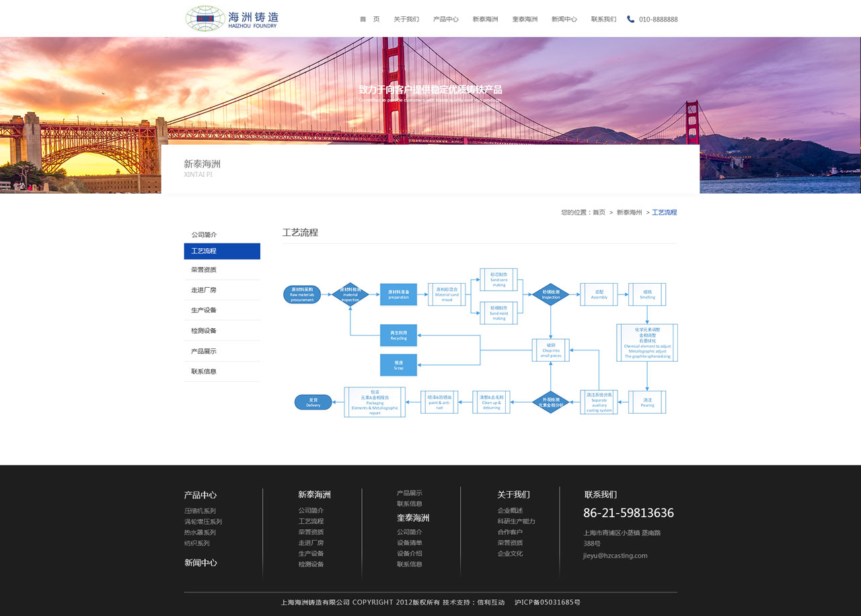This screenshot has width=861, height=616.
Task: Click 工艺流程 in the breadcrumb
Action: tap(664, 213)
